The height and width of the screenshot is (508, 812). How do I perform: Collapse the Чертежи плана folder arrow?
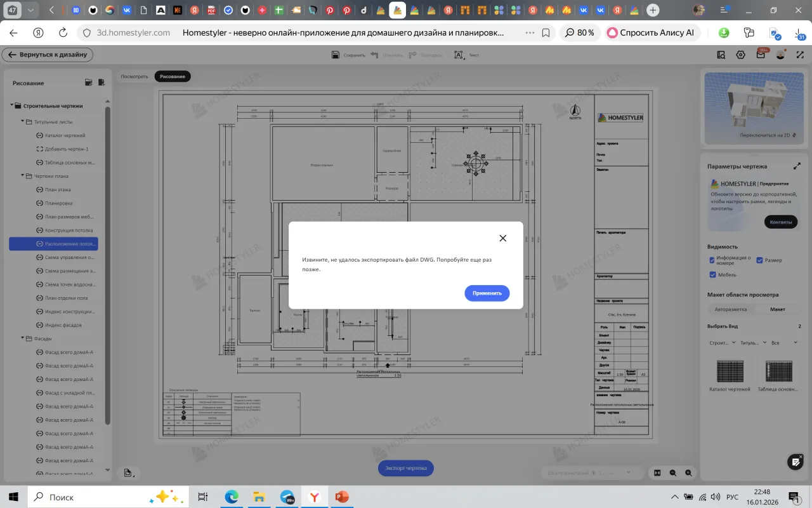pos(22,176)
